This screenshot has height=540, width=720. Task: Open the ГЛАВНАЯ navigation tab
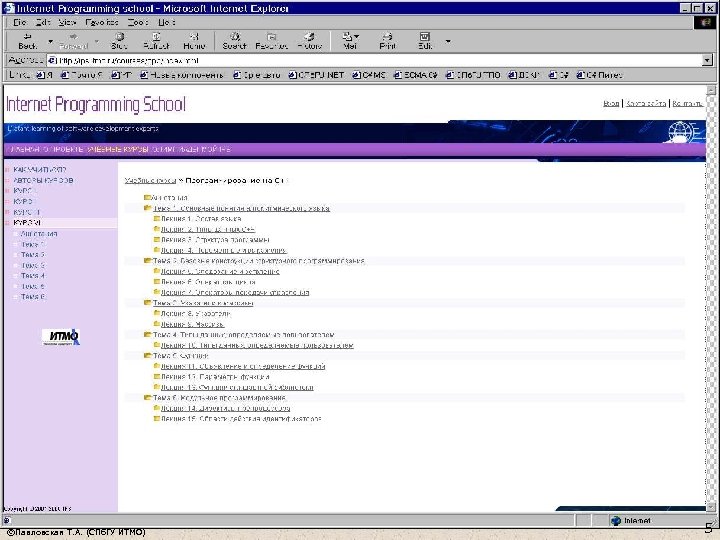(24, 149)
